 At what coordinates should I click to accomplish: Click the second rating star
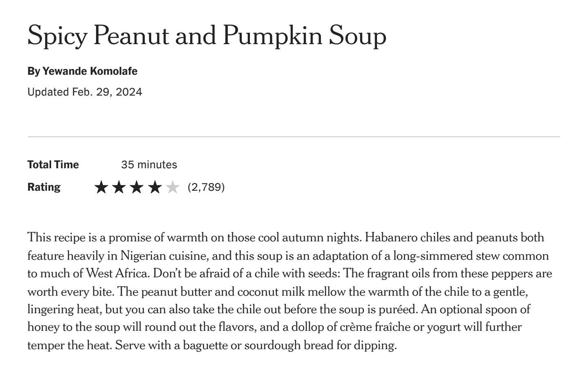pyautogui.click(x=119, y=187)
